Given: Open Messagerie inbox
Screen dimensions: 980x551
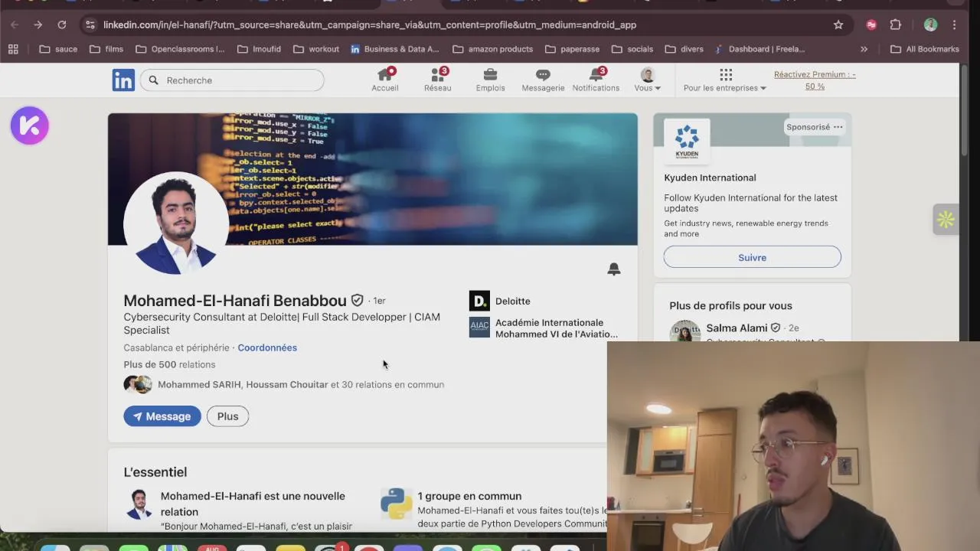Looking at the screenshot, I should [x=543, y=80].
